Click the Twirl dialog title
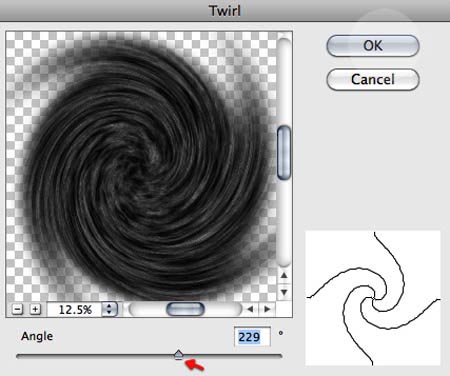Image resolution: width=450 pixels, height=376 pixels. [x=225, y=11]
